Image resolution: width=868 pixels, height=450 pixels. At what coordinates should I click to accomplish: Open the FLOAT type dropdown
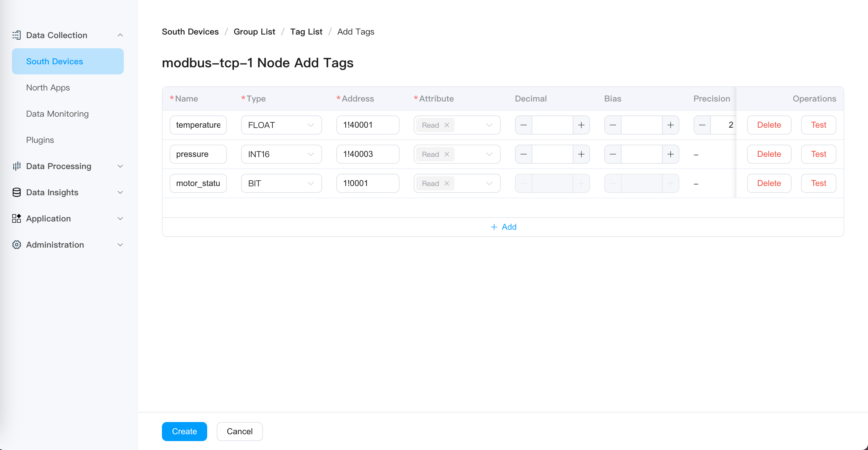point(281,125)
